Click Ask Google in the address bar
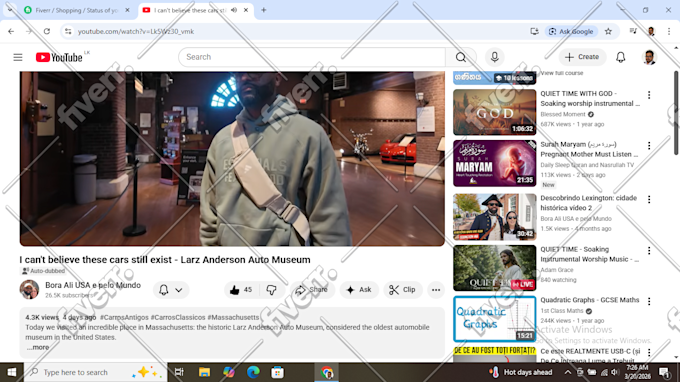The width and height of the screenshot is (680, 382). tap(571, 31)
